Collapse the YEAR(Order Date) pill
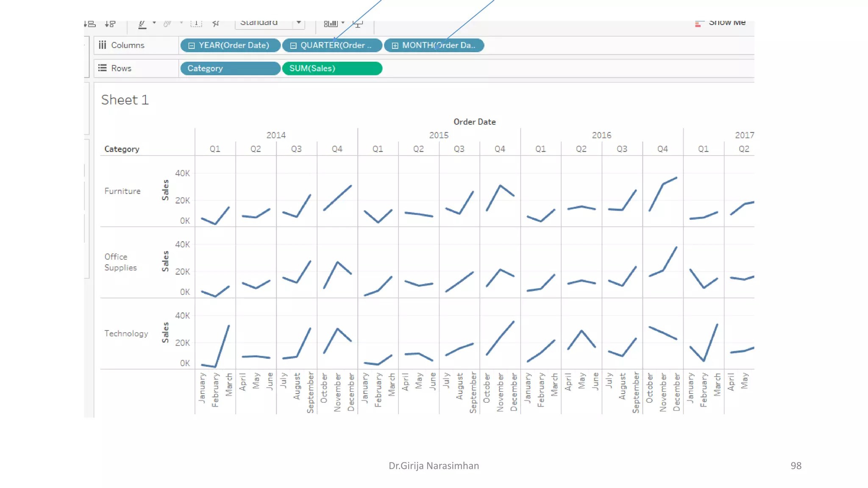This screenshot has height=488, width=868. pyautogui.click(x=192, y=45)
